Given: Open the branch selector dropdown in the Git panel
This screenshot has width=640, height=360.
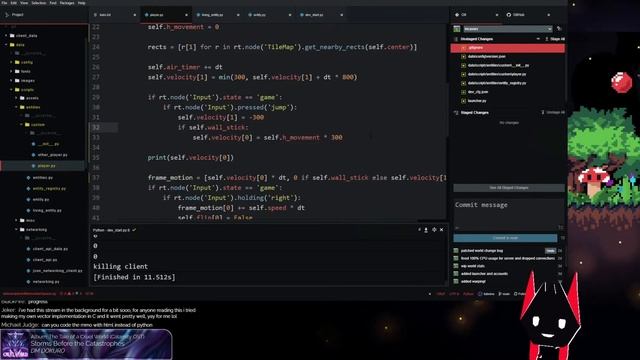Looking at the screenshot, I should pos(508,29).
